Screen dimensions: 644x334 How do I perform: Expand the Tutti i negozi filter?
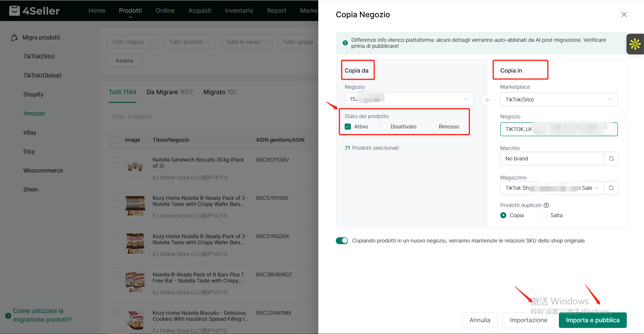(x=133, y=42)
